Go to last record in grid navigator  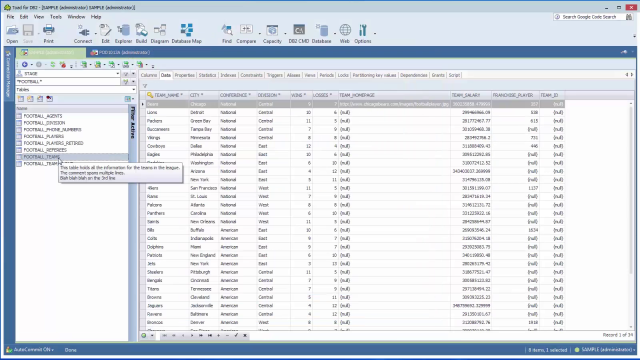pos(210,336)
